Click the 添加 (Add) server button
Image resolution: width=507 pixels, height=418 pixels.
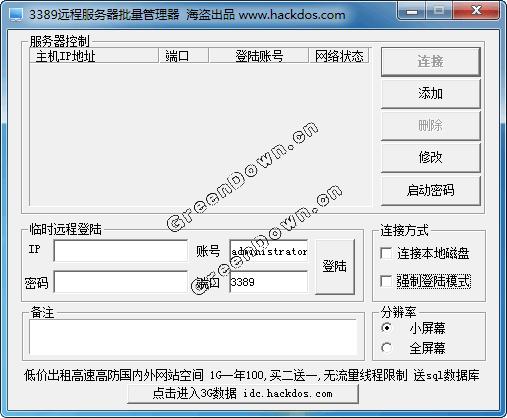pos(430,94)
